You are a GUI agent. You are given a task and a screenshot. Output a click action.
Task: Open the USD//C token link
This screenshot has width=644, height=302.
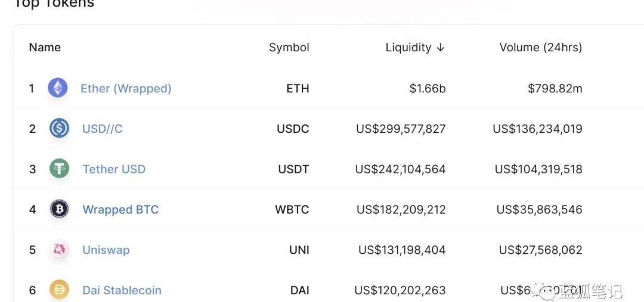[x=103, y=129]
